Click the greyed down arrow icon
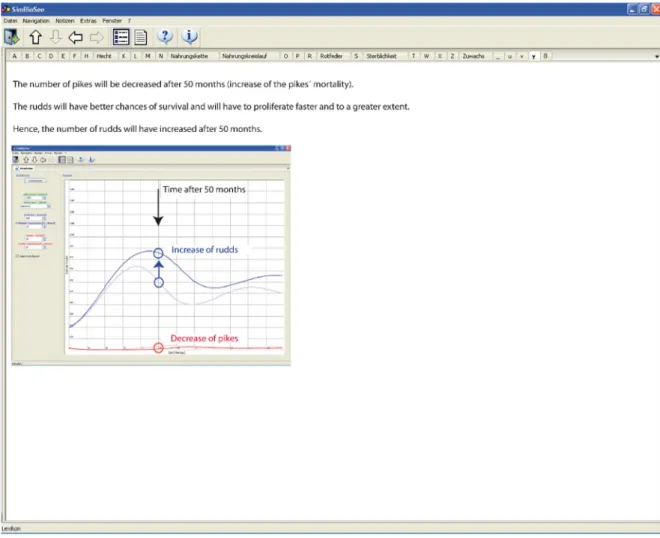 (56, 37)
